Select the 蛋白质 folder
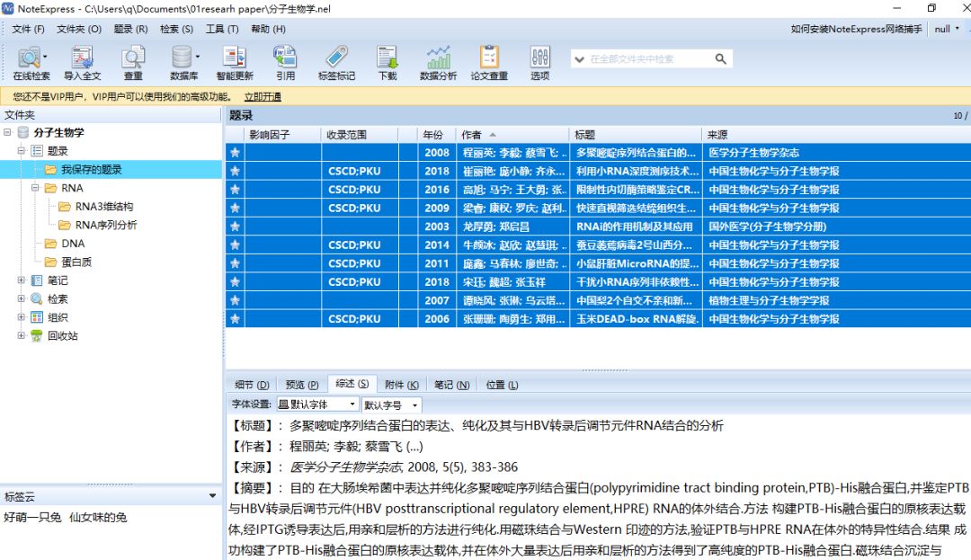Image resolution: width=971 pixels, height=560 pixels. [76, 262]
